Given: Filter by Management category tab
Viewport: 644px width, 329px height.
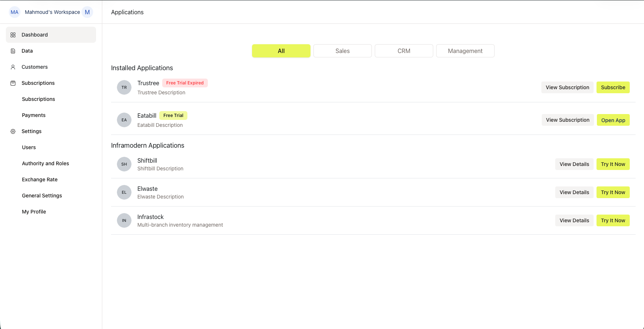Looking at the screenshot, I should 465,51.
